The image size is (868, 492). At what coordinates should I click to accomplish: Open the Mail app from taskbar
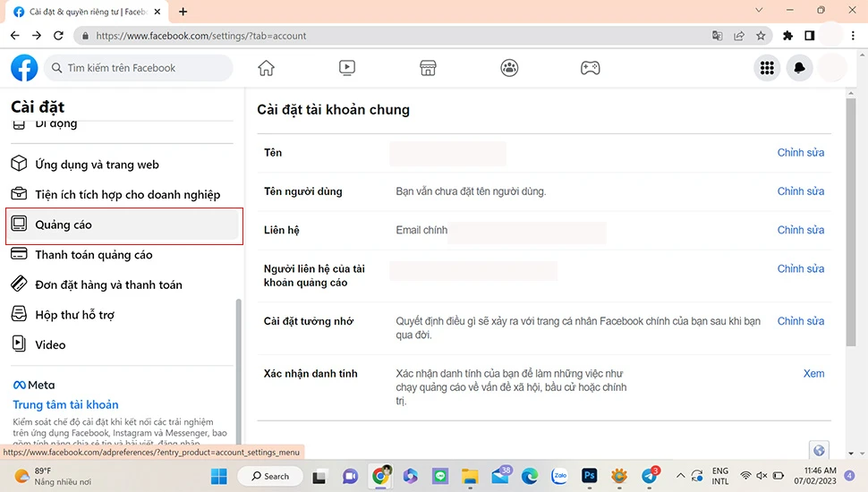501,476
